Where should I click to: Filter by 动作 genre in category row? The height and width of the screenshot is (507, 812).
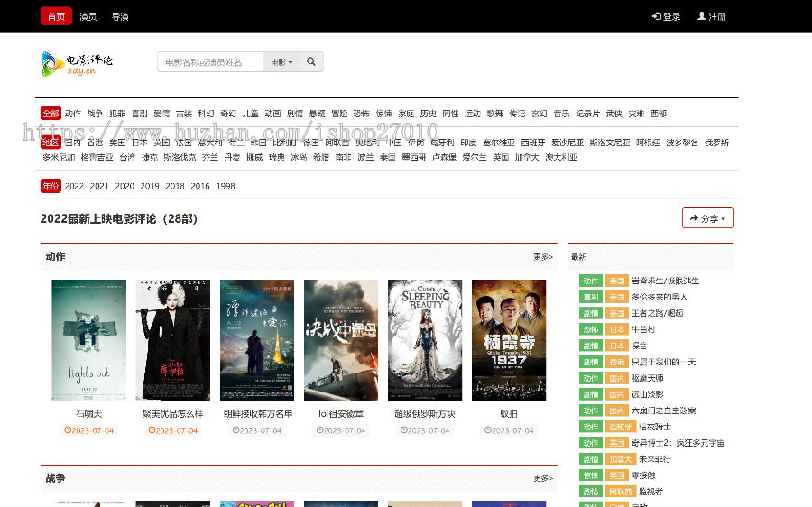click(72, 114)
